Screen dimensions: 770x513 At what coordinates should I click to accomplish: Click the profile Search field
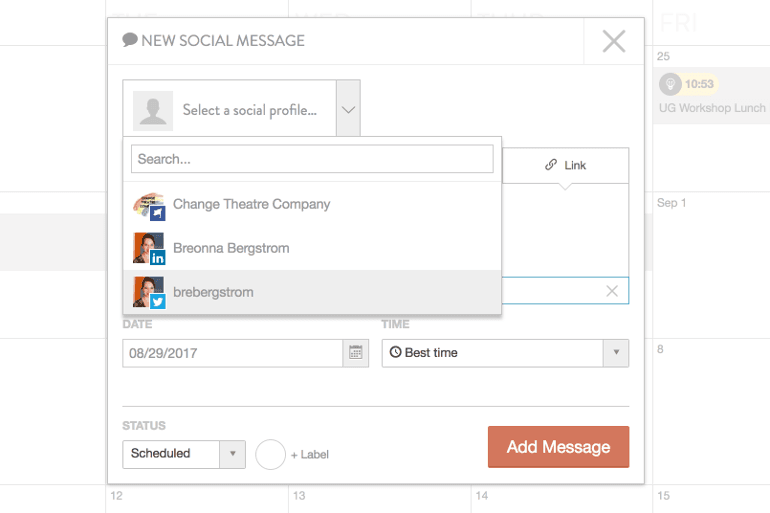[x=312, y=159]
